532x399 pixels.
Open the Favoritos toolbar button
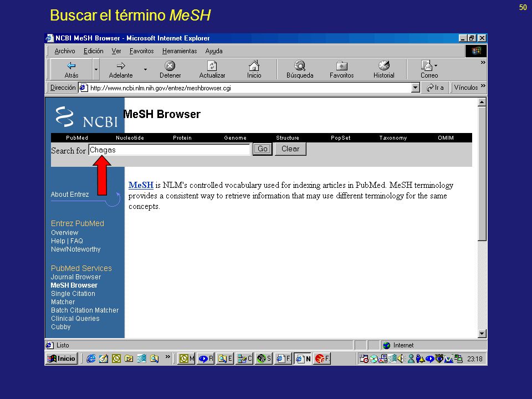(342, 69)
